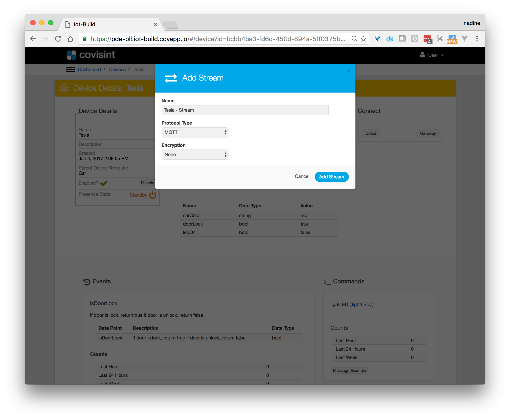510x420 pixels.
Task: Click the ds extension icon
Action: tap(389, 39)
